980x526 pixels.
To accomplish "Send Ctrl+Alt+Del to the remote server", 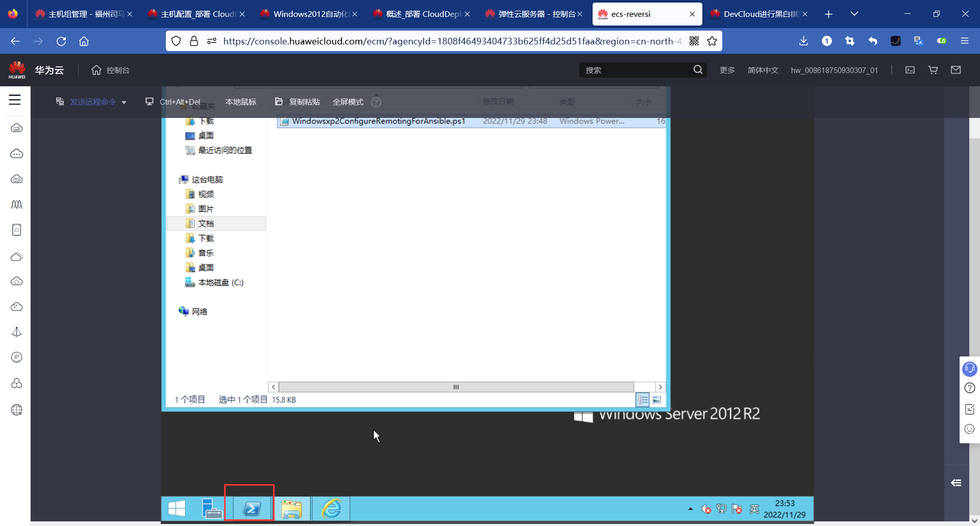I will point(173,102).
